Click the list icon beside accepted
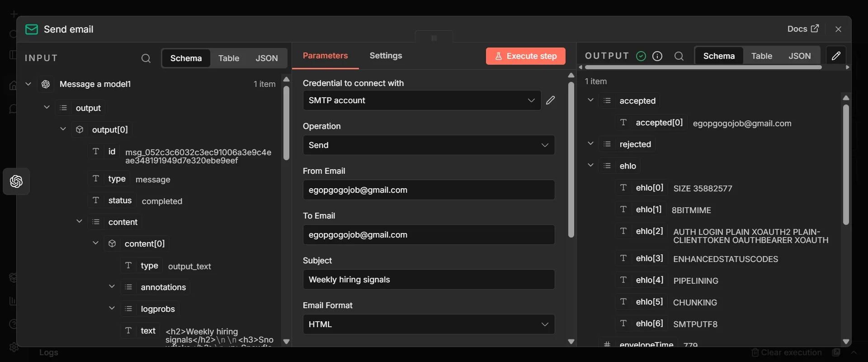This screenshot has width=868, height=362. coord(607,101)
